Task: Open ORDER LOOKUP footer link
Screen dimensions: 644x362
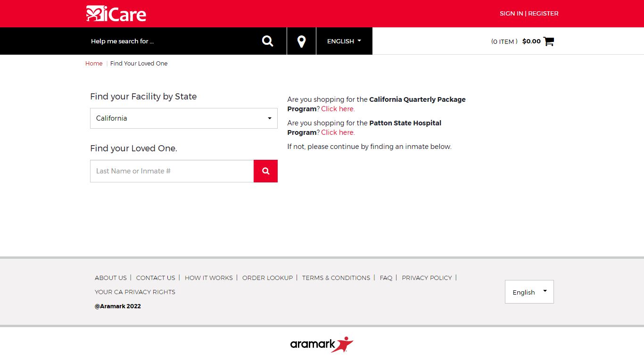Action: point(268,278)
